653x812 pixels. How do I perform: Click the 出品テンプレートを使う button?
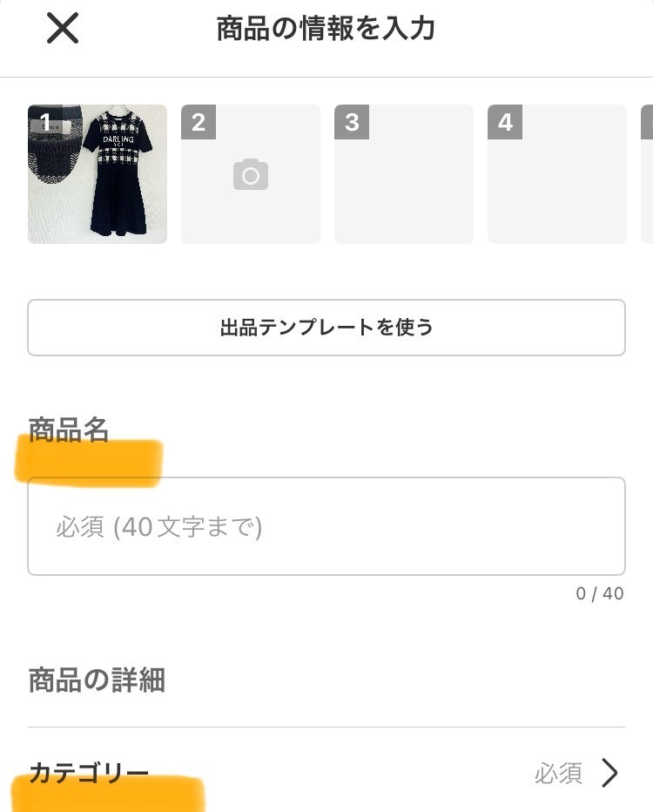(x=326, y=328)
